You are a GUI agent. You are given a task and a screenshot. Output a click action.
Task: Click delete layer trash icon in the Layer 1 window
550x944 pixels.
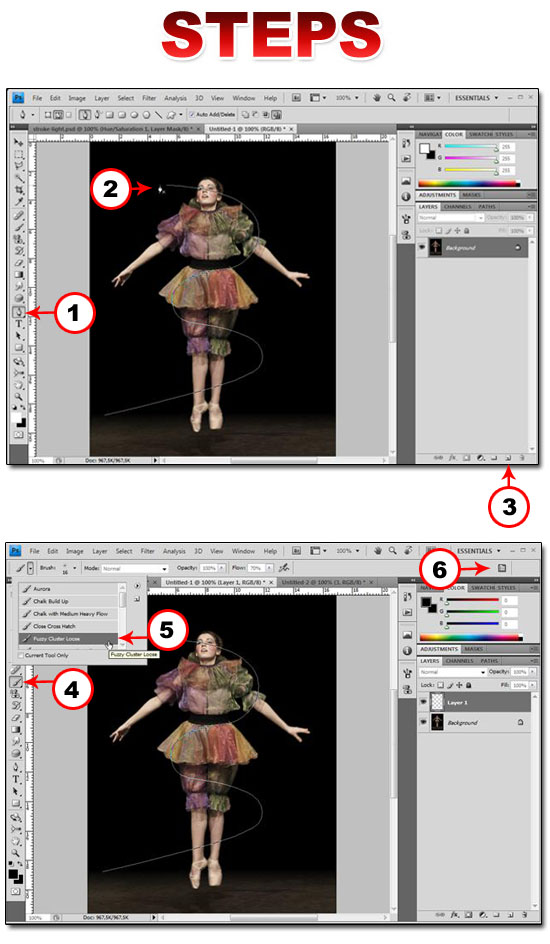[x=525, y=914]
